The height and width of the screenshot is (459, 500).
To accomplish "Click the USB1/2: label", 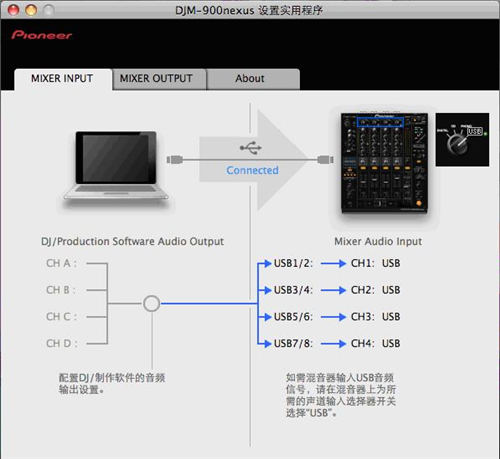I will [293, 263].
